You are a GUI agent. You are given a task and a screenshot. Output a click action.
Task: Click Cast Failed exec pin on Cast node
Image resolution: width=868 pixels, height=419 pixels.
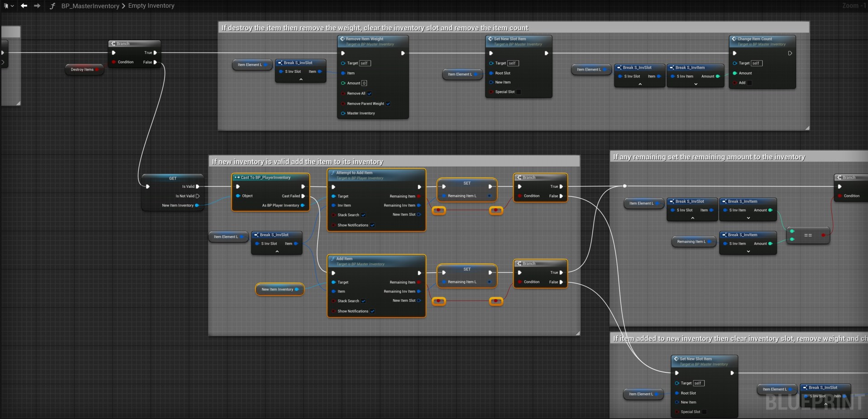[x=303, y=196]
